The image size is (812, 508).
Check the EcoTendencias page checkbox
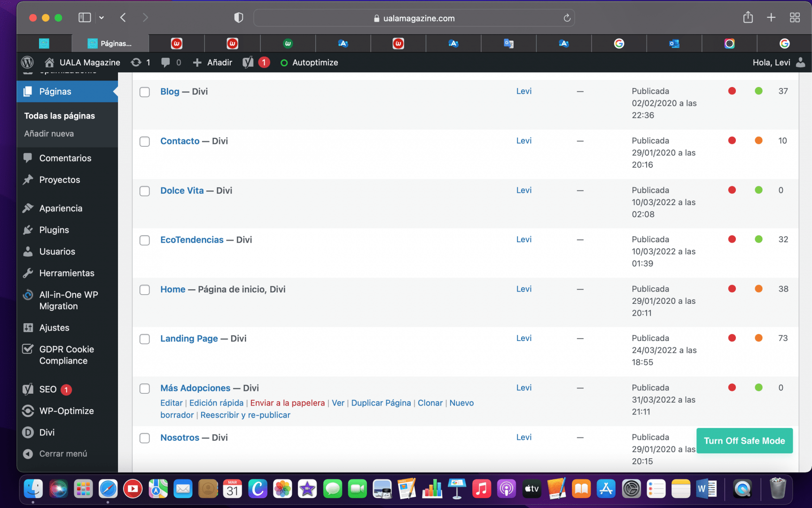pyautogui.click(x=145, y=240)
